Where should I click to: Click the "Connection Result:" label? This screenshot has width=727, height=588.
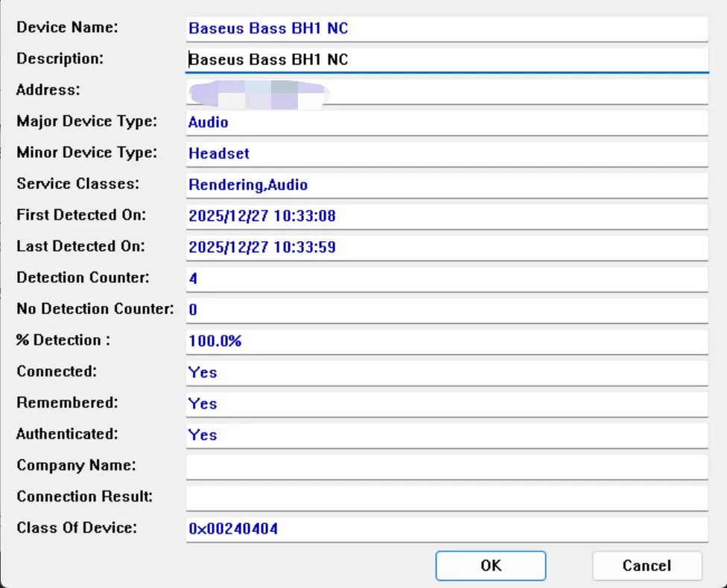coord(84,496)
